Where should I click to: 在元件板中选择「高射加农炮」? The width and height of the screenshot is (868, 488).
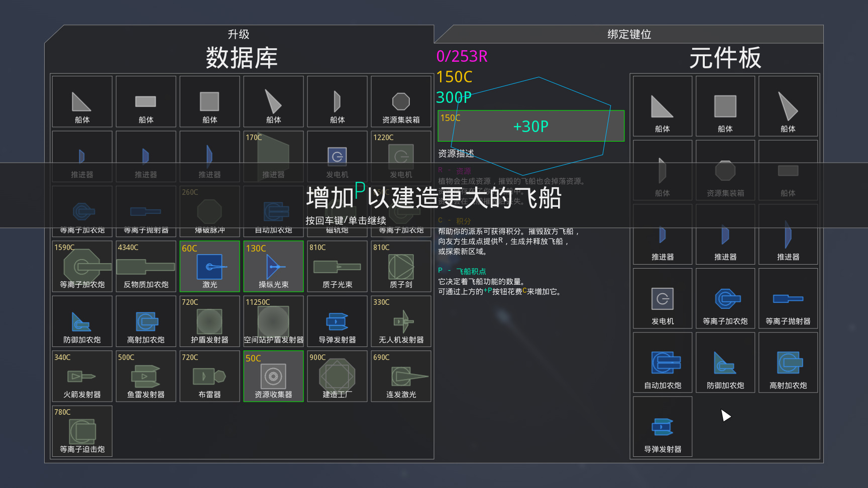[788, 362]
